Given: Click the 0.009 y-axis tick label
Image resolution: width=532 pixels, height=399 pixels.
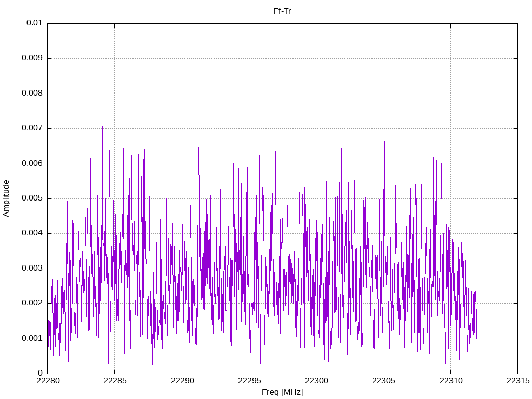Looking at the screenshot, I should click(32, 58).
